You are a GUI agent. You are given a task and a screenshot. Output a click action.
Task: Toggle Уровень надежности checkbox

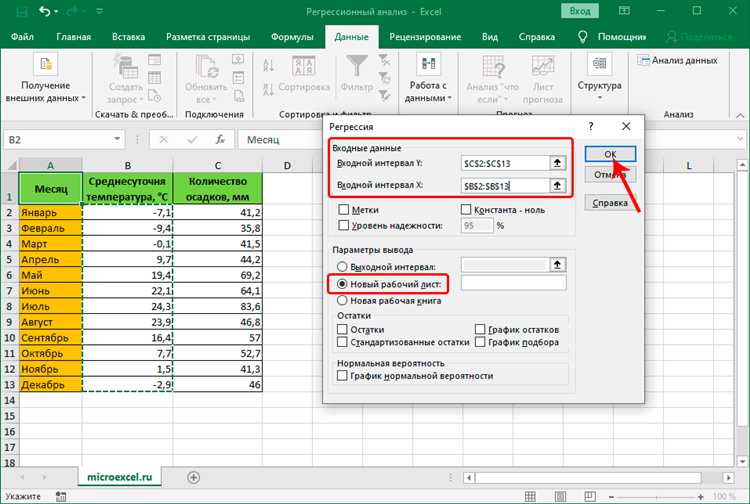pyautogui.click(x=343, y=225)
